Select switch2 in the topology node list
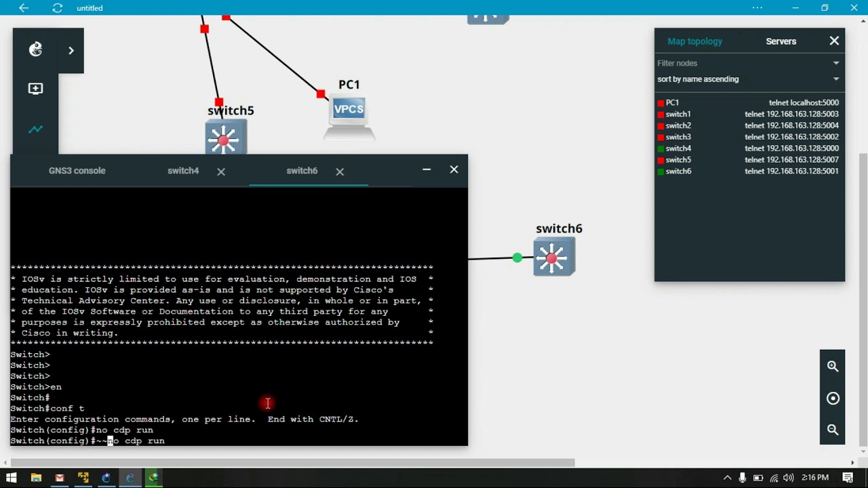The image size is (868, 488). coord(678,126)
